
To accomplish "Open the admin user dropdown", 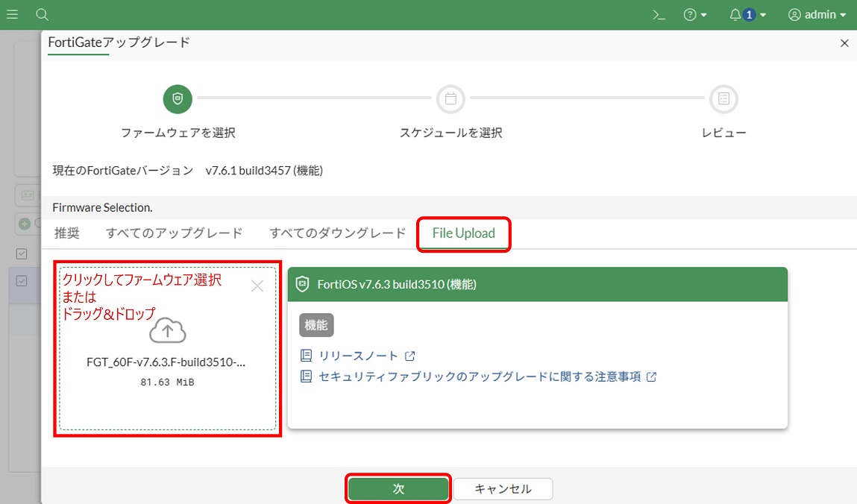I will (817, 15).
